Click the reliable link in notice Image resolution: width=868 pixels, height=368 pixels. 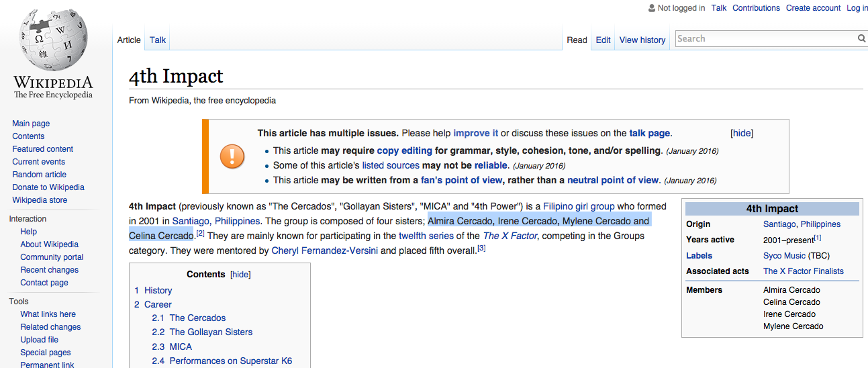[x=491, y=165]
